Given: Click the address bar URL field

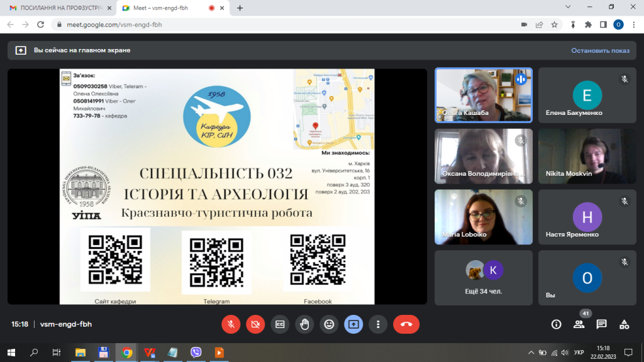Looking at the screenshot, I should (287, 25).
